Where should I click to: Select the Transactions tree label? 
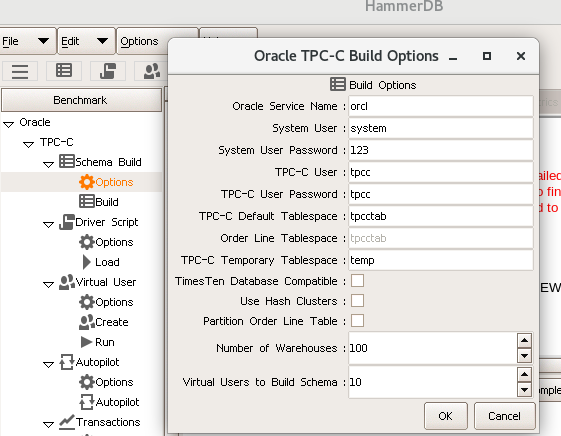(x=108, y=422)
